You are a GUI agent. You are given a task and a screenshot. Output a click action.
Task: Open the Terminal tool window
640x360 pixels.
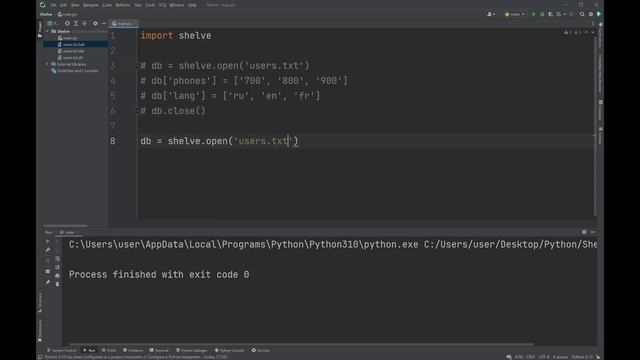(x=159, y=350)
